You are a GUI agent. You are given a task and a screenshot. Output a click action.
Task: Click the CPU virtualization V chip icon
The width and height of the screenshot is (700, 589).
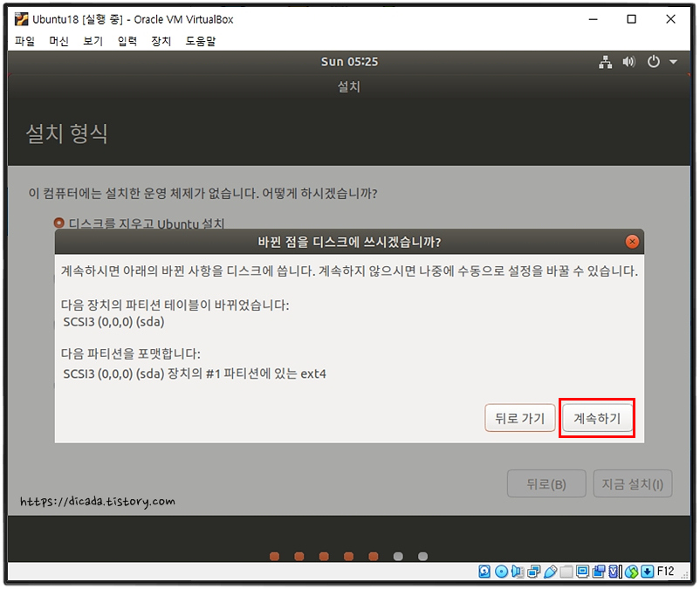point(614,572)
